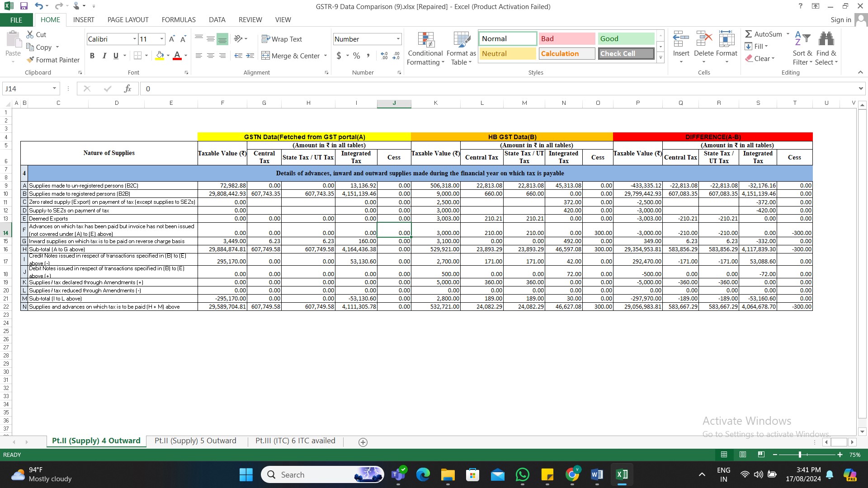Apply the red font color A
This screenshot has height=488, width=868.
[x=177, y=56]
